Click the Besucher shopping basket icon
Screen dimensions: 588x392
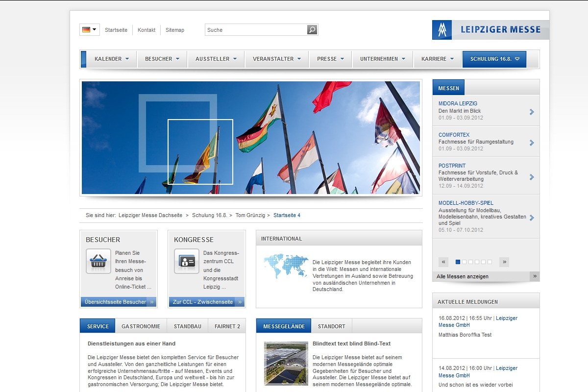98,261
